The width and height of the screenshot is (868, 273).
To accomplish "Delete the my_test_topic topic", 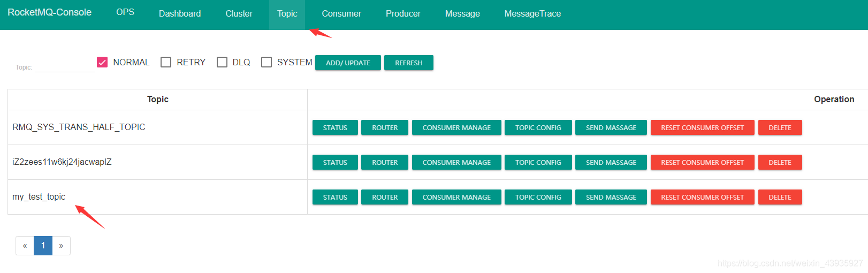I will pyautogui.click(x=780, y=197).
